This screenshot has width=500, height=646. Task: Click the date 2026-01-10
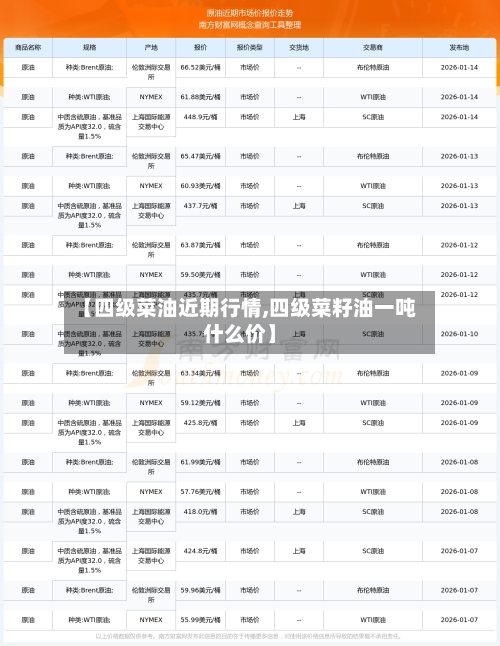[459, 334]
